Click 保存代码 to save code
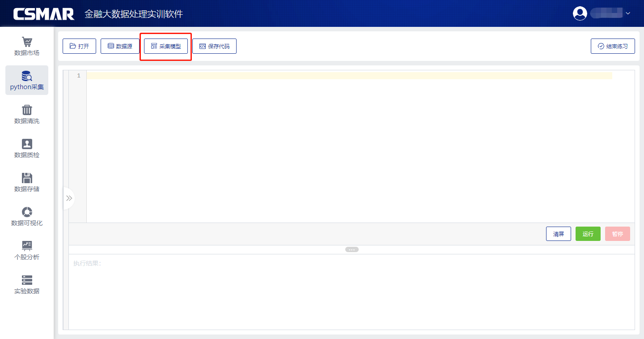644x339 pixels. click(x=214, y=46)
